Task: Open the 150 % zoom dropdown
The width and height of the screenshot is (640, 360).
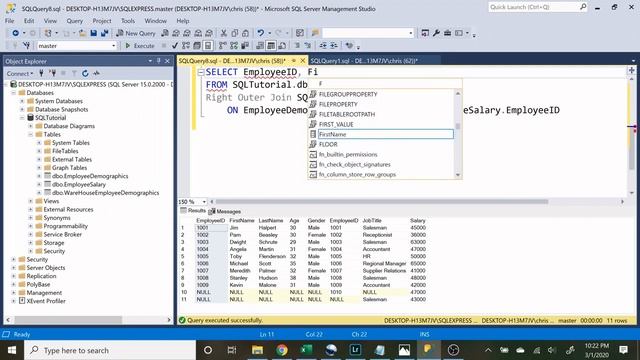Action: pos(204,202)
